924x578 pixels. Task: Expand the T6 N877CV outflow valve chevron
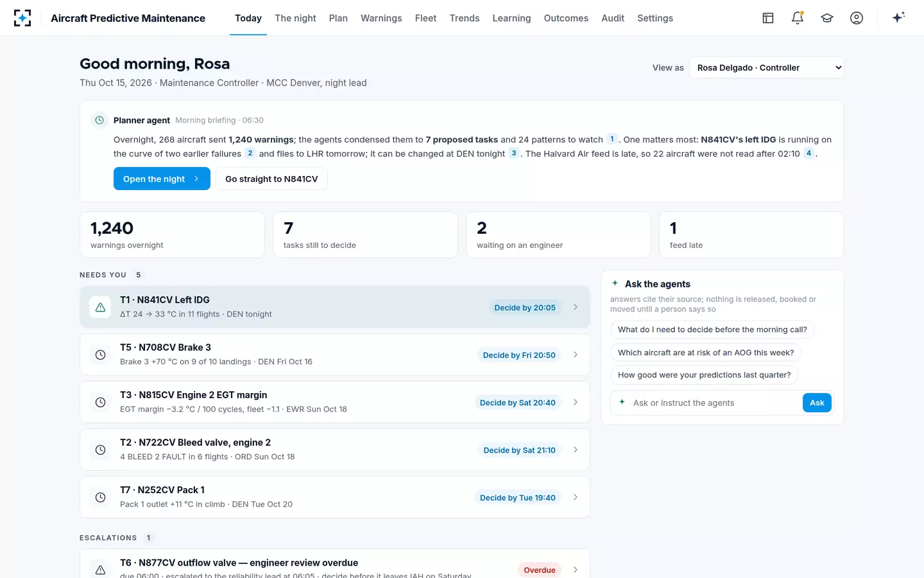tap(576, 570)
